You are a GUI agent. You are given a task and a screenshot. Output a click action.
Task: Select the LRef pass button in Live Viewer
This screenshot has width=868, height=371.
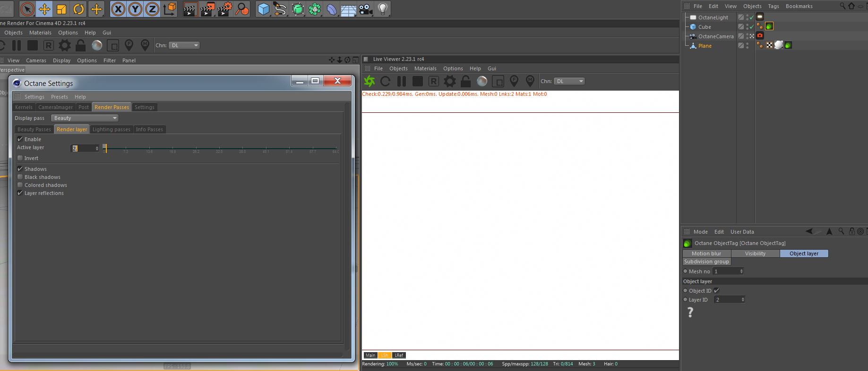coord(399,355)
